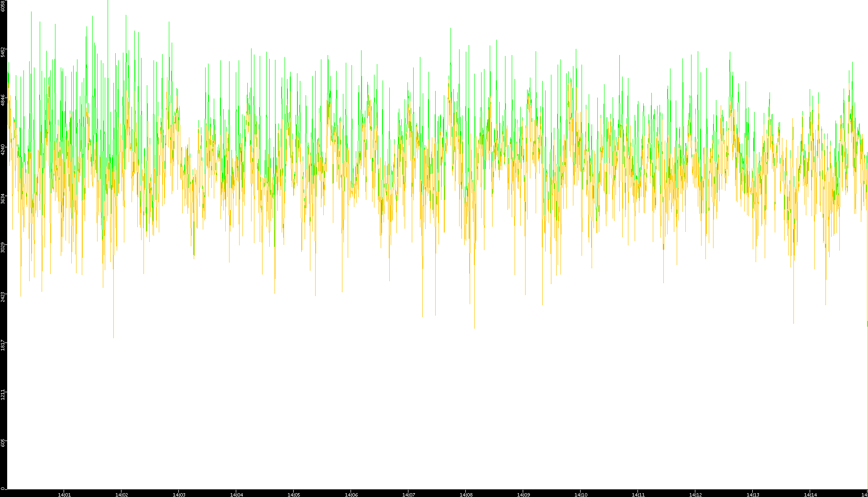
Task: Click the 14:13 label on the bottom axis
Action: 753,495
